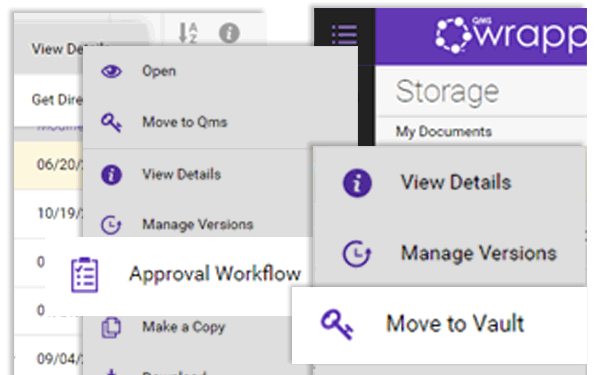Open the hamburger menu icon
600x375 pixels.
[344, 34]
